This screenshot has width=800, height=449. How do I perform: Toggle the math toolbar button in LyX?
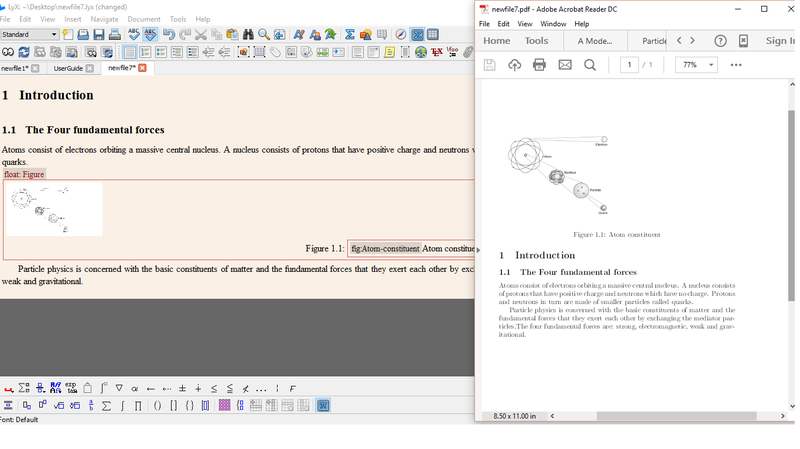click(x=417, y=34)
